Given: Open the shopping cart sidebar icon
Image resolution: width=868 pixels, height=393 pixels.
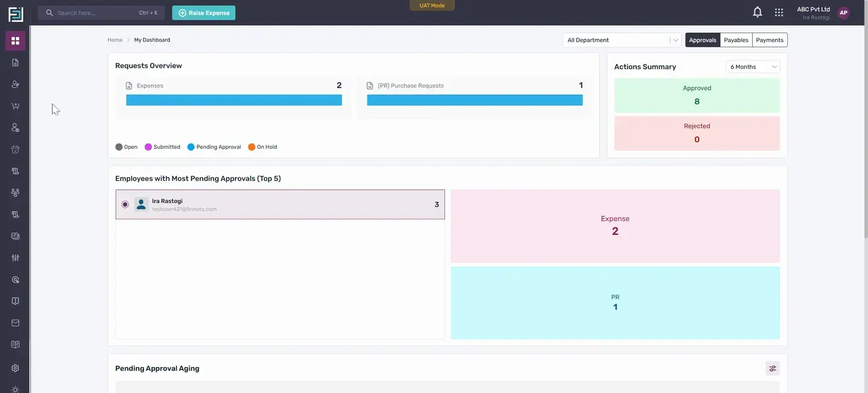Looking at the screenshot, I should (15, 106).
